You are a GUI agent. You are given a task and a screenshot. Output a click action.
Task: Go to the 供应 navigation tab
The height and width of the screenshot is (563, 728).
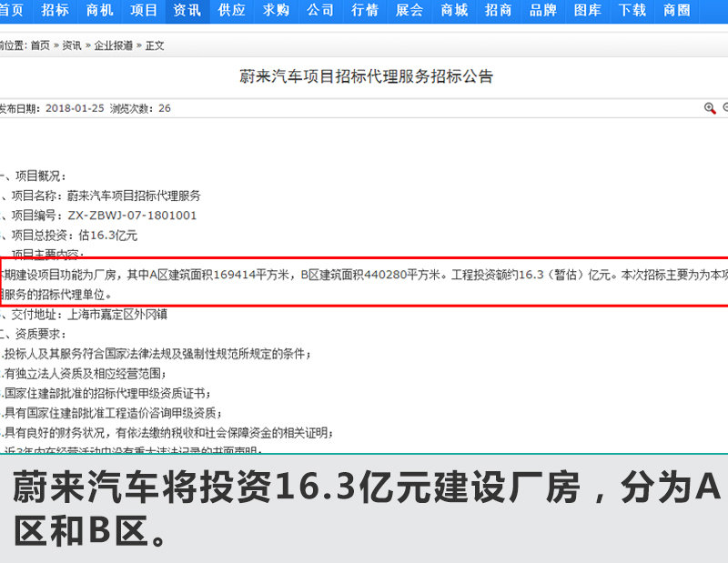232,10
